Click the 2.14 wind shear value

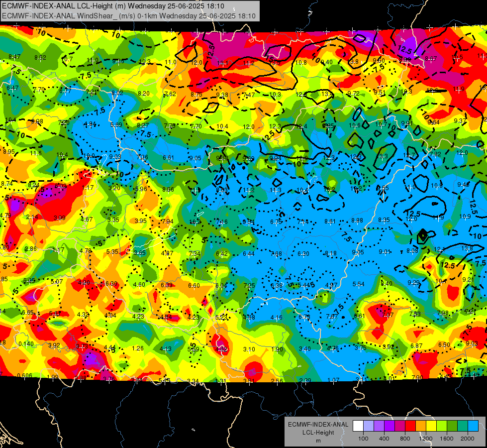click(32, 217)
